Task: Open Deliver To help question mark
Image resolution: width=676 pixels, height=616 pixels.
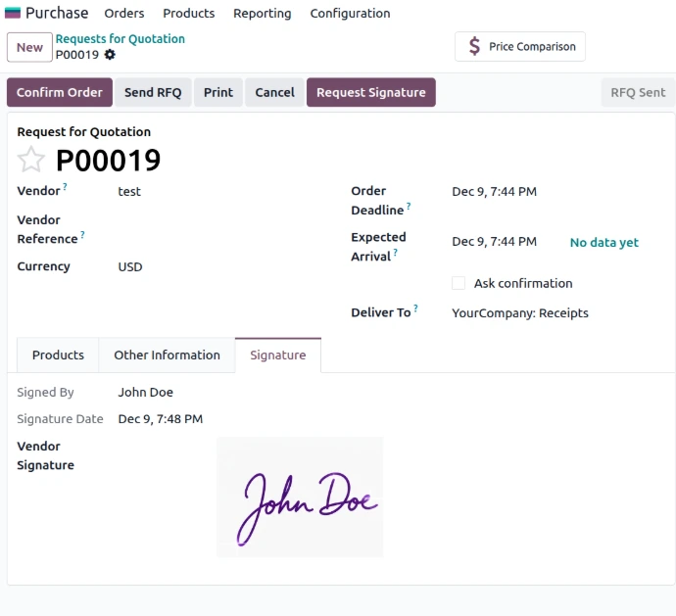Action: (x=415, y=308)
